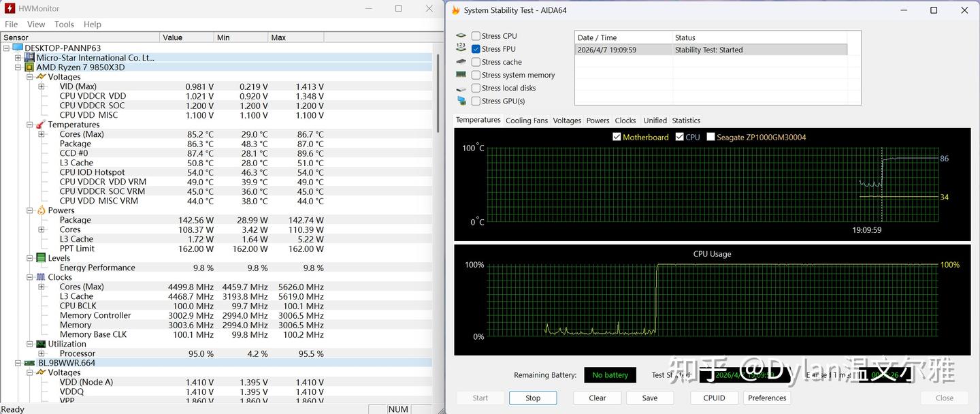Click the Micro-Star motherboard icon
The image size is (980, 414).
click(x=29, y=58)
